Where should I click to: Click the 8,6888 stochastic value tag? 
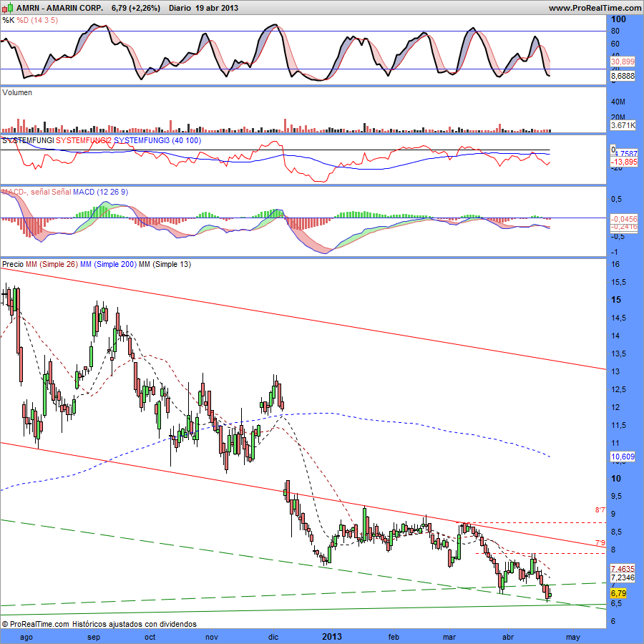(623, 76)
